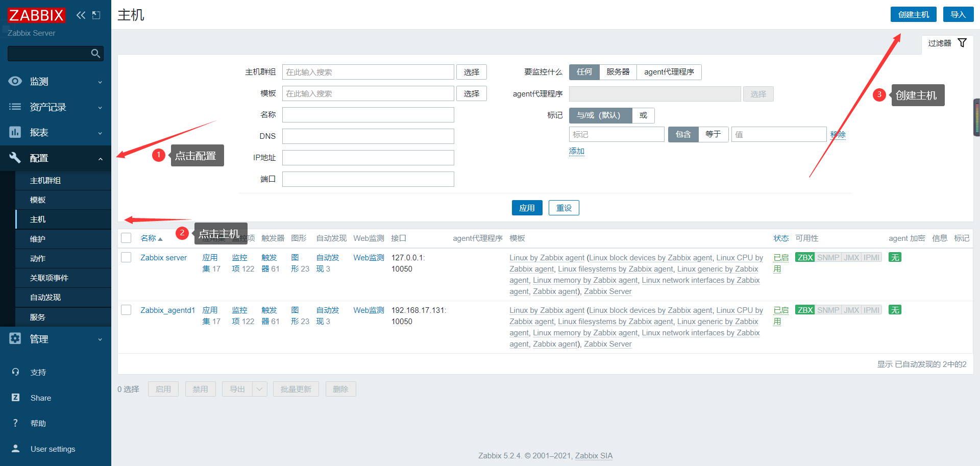
Task: Click IPMI badge in Zabbix_agentd1 row
Action: pos(872,310)
